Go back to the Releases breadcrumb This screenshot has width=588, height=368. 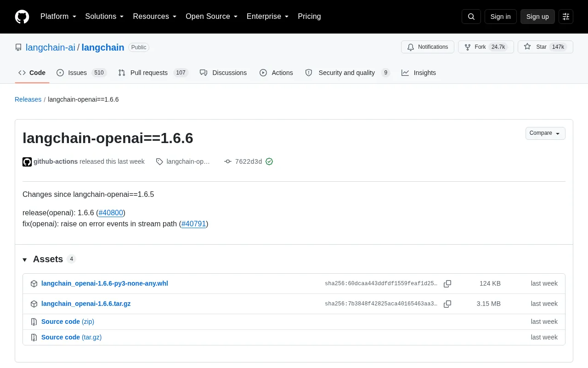point(28,99)
